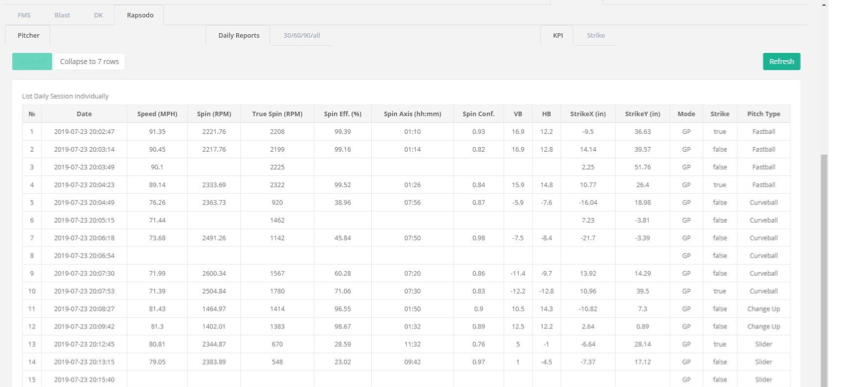Click spin efficiency value 71.06
858x387 pixels.
point(343,291)
